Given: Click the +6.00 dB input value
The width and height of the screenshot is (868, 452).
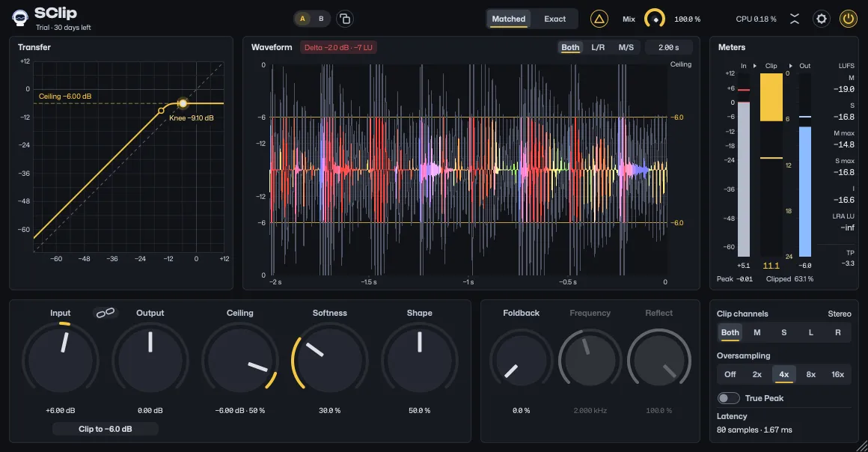Looking at the screenshot, I should click(x=61, y=410).
